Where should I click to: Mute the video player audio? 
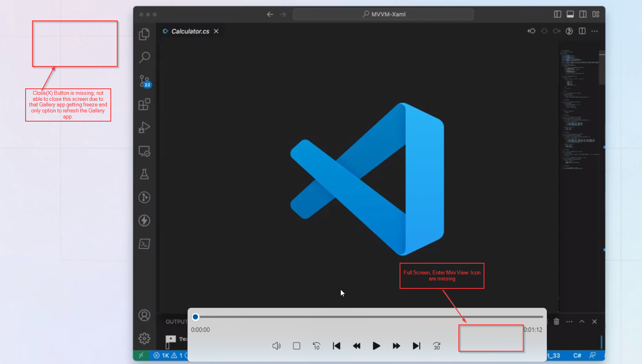click(276, 346)
